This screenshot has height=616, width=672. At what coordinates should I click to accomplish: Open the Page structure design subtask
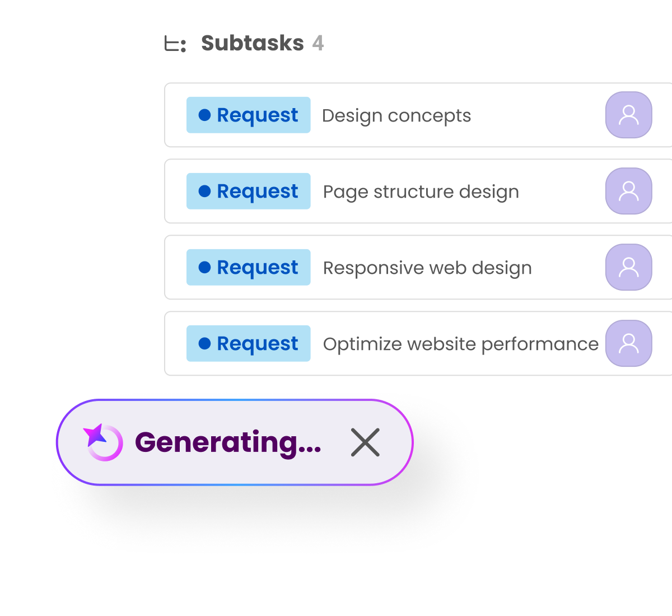click(421, 191)
